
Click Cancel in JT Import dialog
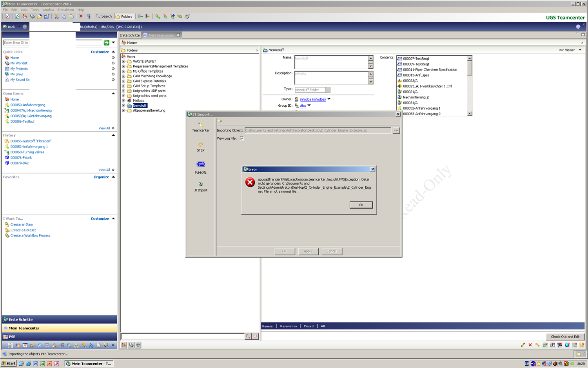pos(332,251)
